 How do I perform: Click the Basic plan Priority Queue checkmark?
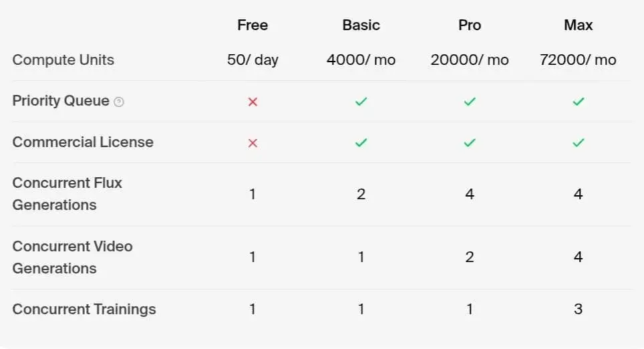pyautogui.click(x=361, y=102)
